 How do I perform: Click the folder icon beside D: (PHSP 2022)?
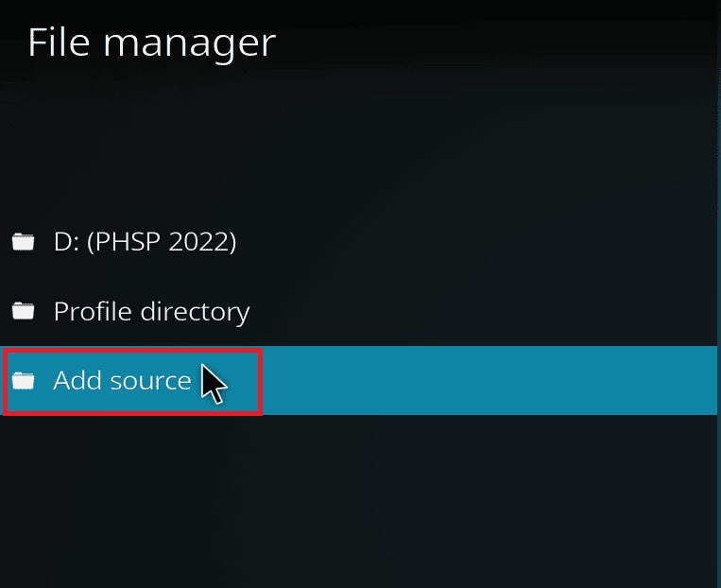(x=23, y=242)
